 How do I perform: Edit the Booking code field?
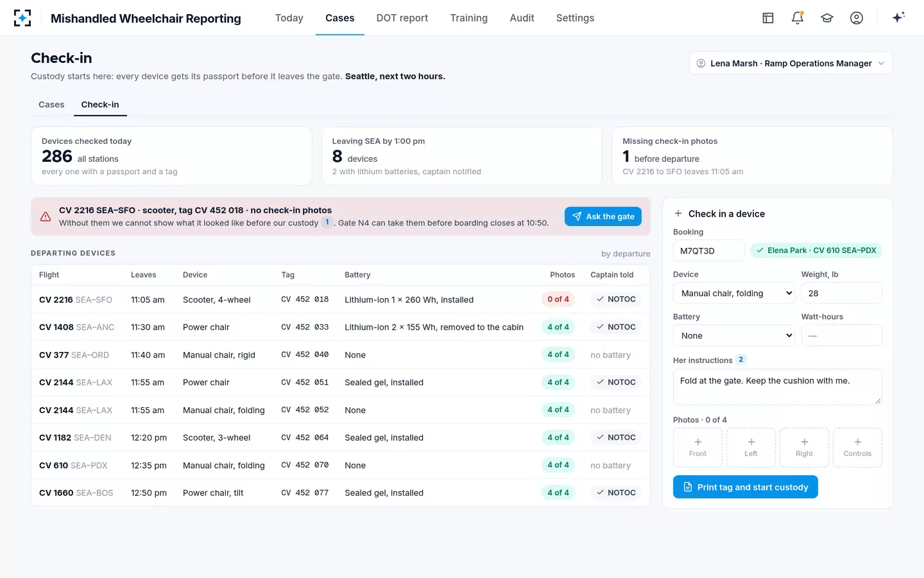[709, 250]
